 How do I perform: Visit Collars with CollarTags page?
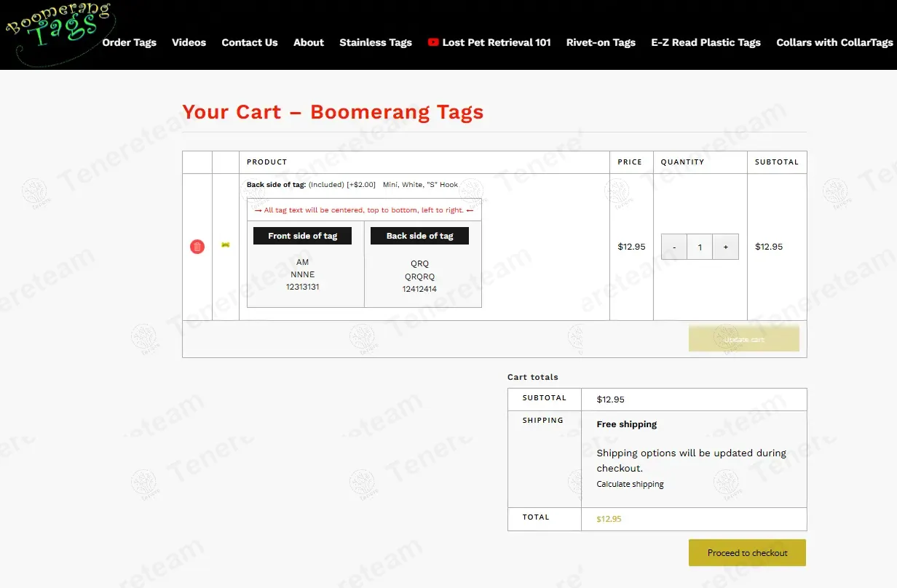(x=834, y=42)
